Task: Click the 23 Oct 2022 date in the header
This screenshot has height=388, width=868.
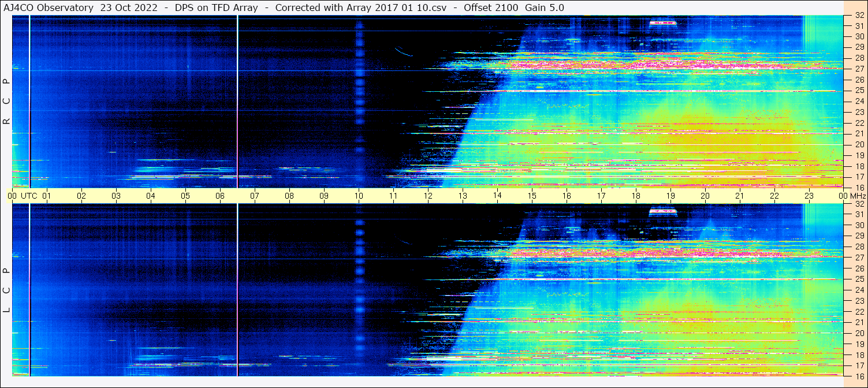Action: click(x=128, y=8)
